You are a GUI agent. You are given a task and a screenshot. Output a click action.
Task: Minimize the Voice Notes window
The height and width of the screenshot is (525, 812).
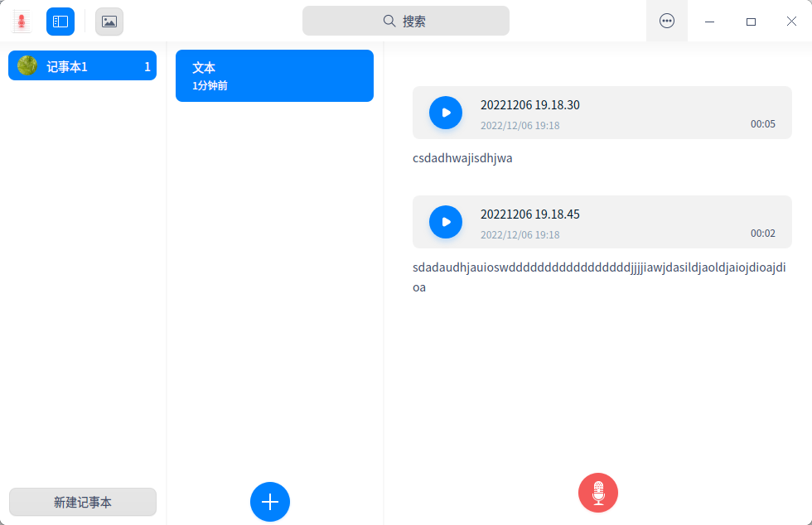[709, 21]
